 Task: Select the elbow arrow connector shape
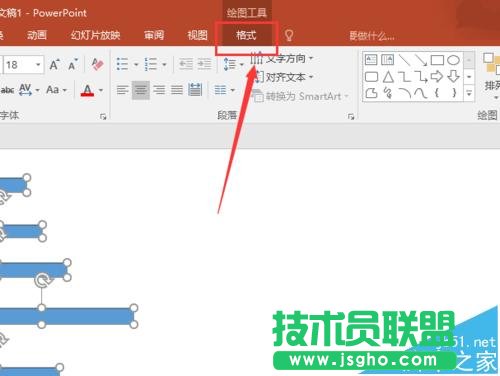(421, 77)
